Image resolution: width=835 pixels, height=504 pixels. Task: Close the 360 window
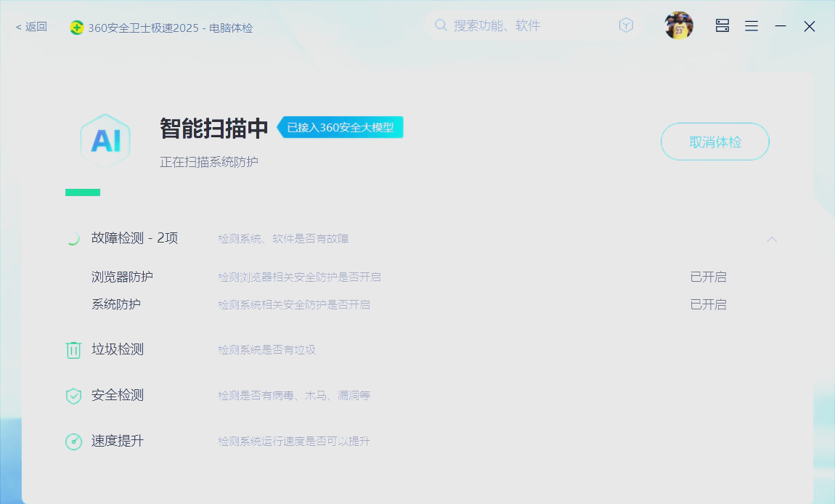[x=810, y=26]
